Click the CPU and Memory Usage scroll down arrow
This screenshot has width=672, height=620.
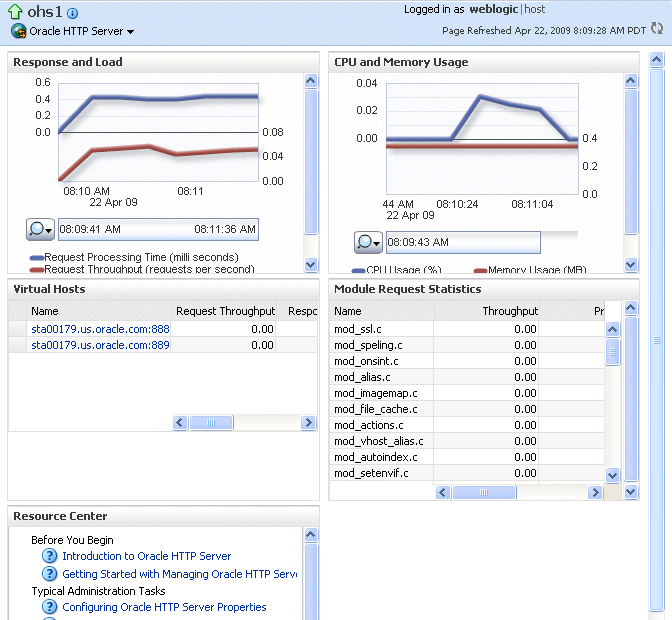(x=631, y=264)
